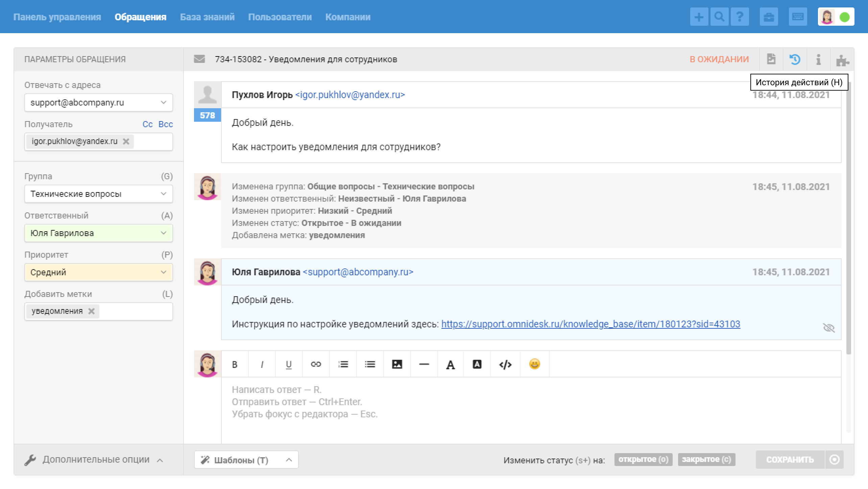
Task: Insert code with the code-brackets icon
Action: tap(505, 364)
